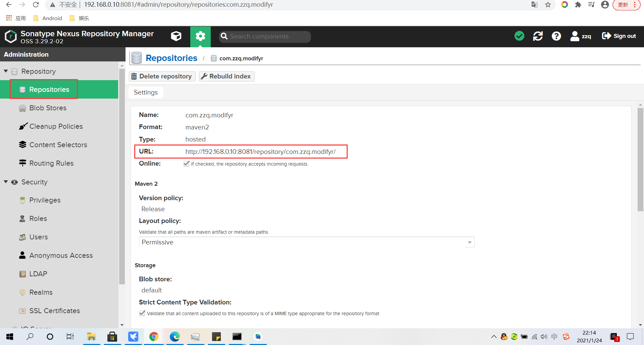This screenshot has width=644, height=345.
Task: Click the refresh icon in Nexus header
Action: coord(538,36)
